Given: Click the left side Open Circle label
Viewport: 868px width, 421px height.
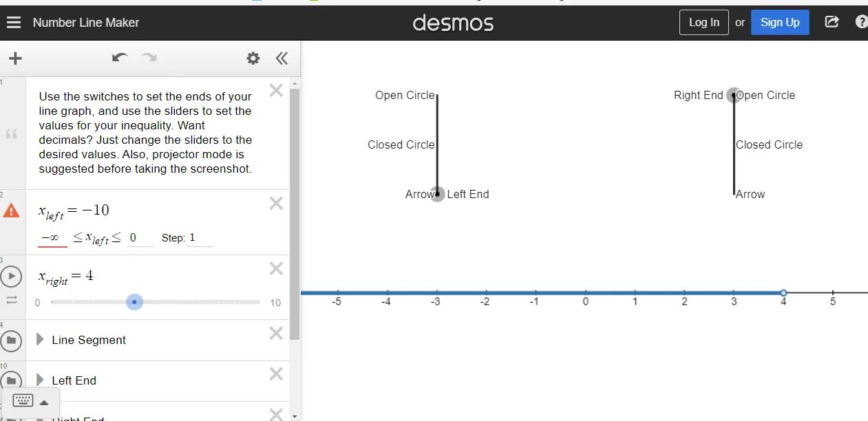Looking at the screenshot, I should click(405, 95).
